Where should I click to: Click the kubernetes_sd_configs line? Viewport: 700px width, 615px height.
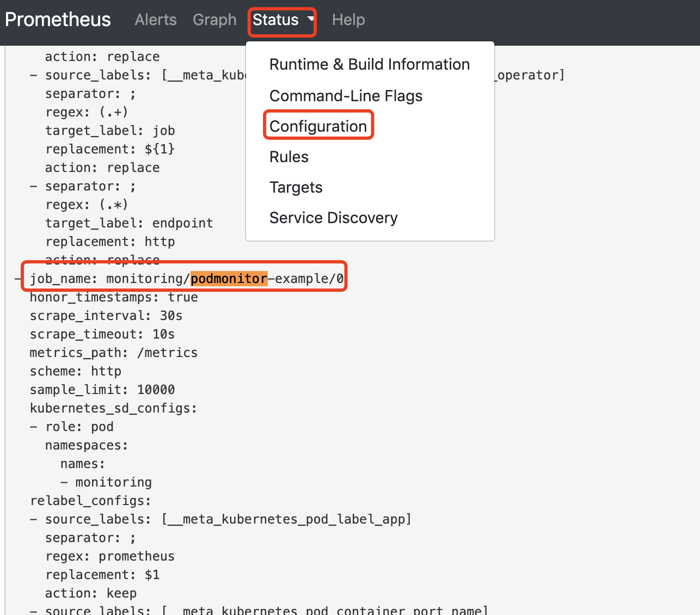(x=113, y=408)
